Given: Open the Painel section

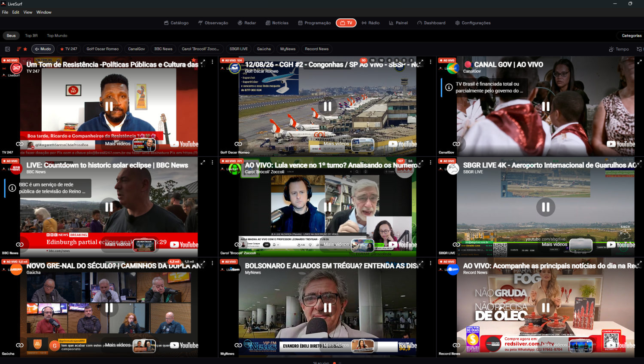Looking at the screenshot, I should [x=398, y=23].
